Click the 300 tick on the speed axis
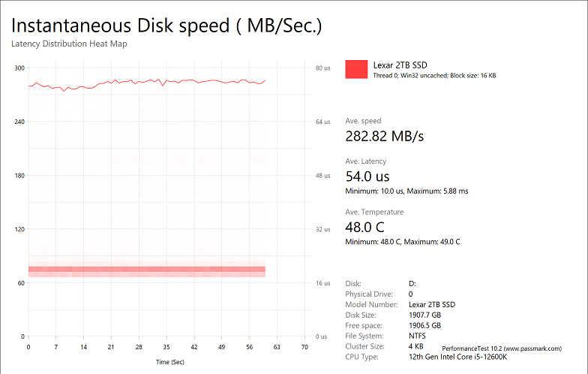This screenshot has width=588, height=374. tap(20, 68)
